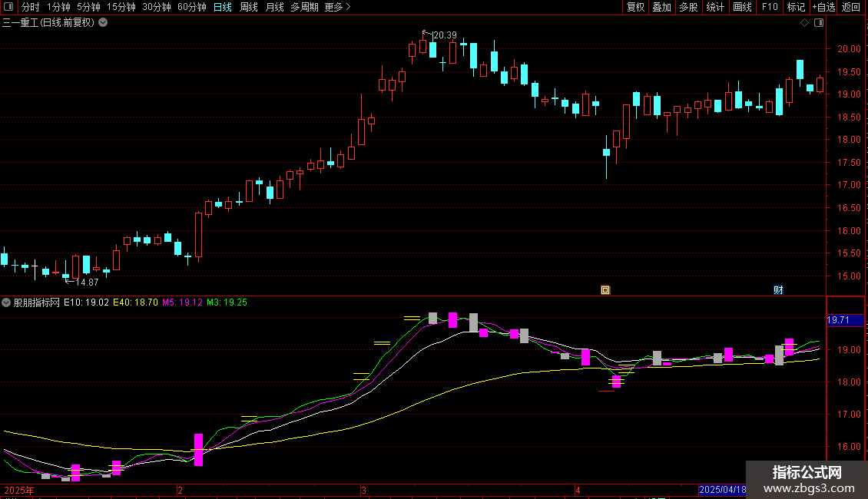The height and width of the screenshot is (499, 868).
Task: Click the 叠加 overlay button
Action: click(661, 7)
